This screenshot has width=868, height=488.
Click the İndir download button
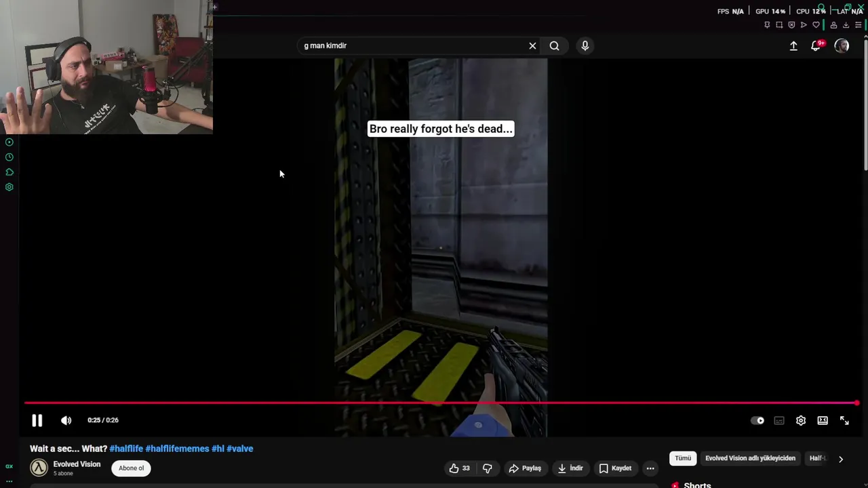tap(570, 468)
